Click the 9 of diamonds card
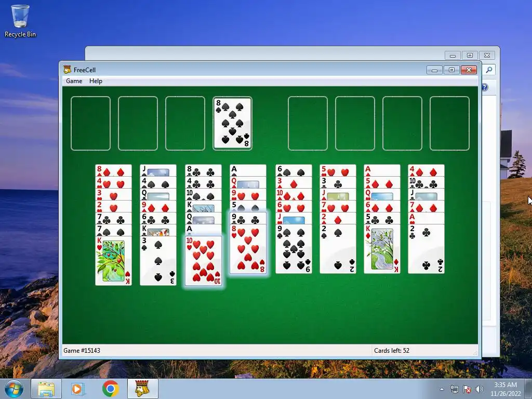 click(x=158, y=206)
